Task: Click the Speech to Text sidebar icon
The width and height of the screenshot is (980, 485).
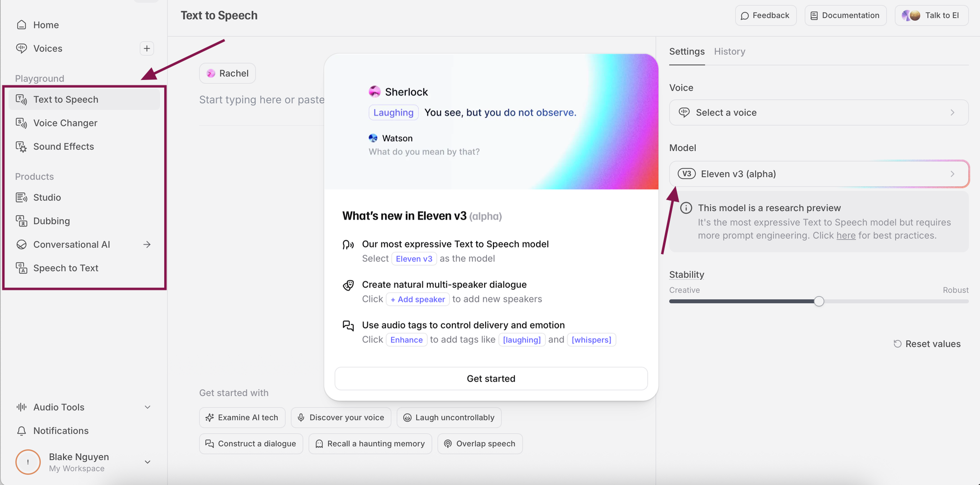Action: 22,268
